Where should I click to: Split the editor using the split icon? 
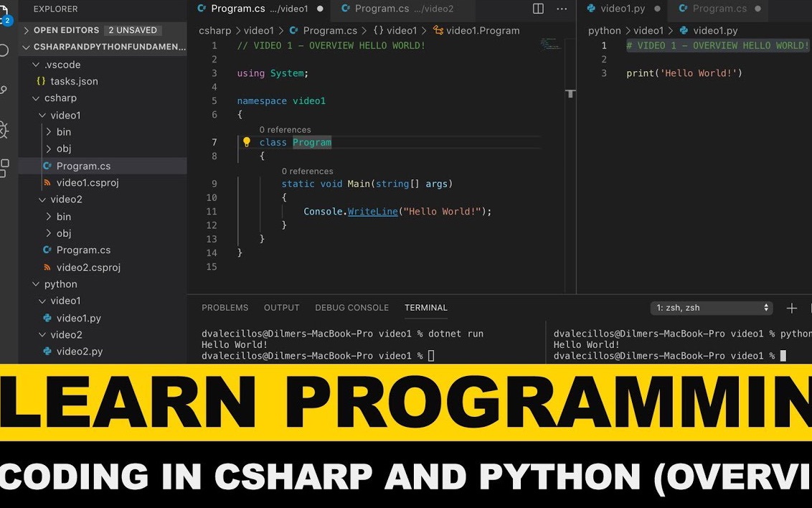click(537, 7)
